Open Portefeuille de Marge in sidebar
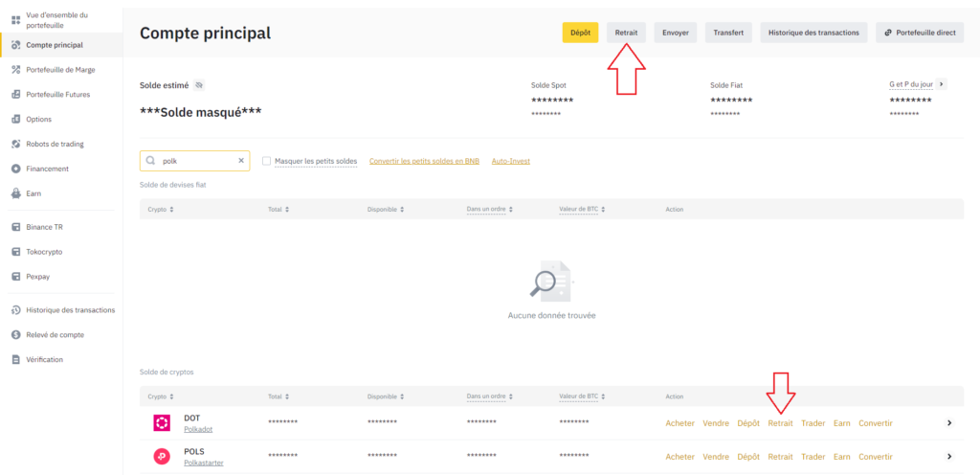The width and height of the screenshot is (980, 475). point(61,70)
